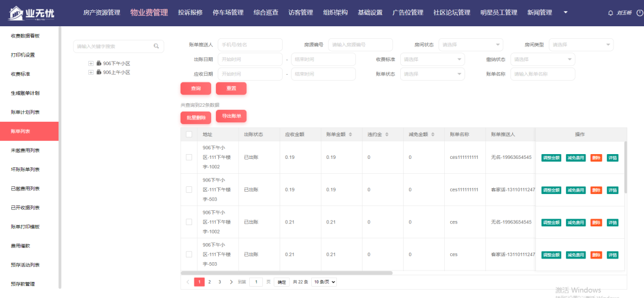Image resolution: width=644 pixels, height=298 pixels.
Task: Click 删除 for the 0.21 无名-19963654545 row
Action: [x=596, y=222]
